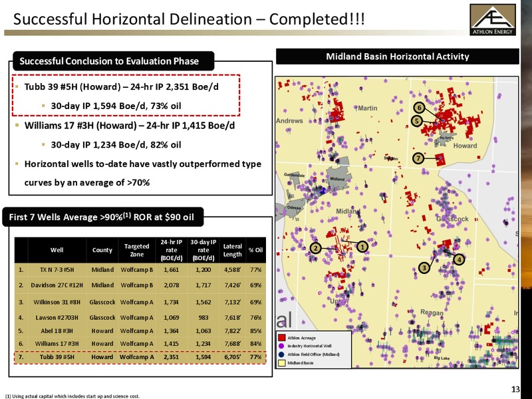Click 'TX N 7-3 #5H' table cell

tap(57, 270)
